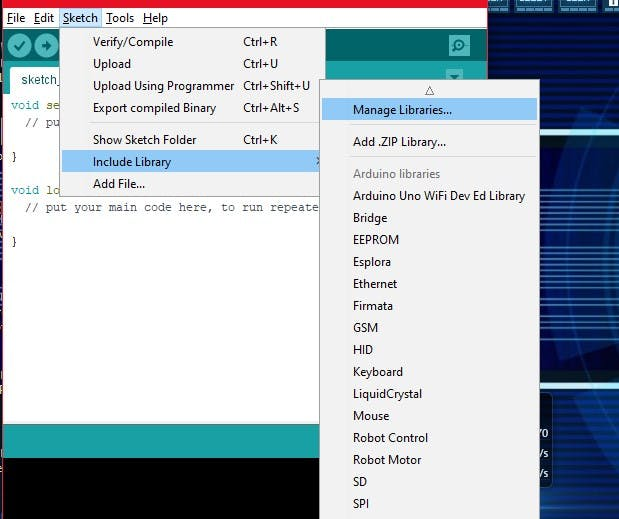
Task: Click the Sketch menu
Action: coord(81,18)
